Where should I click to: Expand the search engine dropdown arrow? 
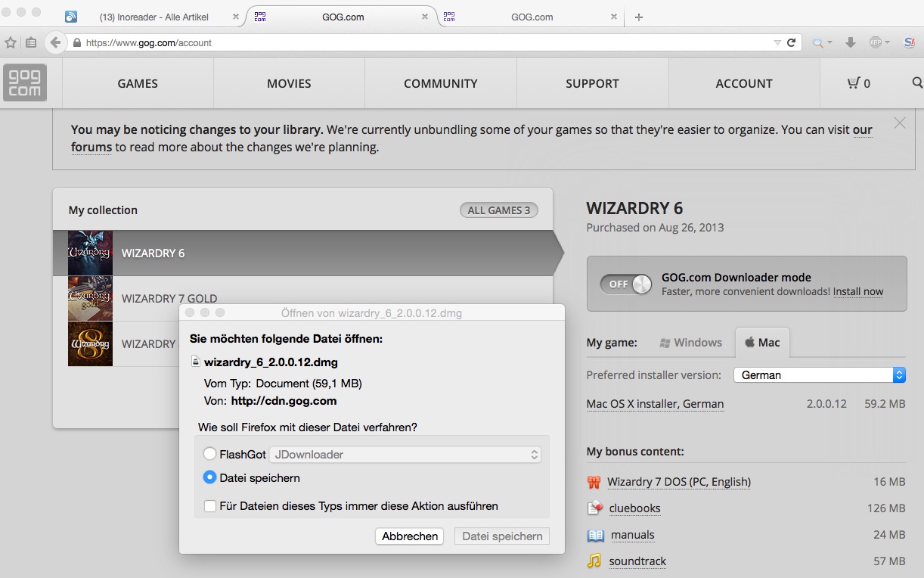tap(829, 43)
